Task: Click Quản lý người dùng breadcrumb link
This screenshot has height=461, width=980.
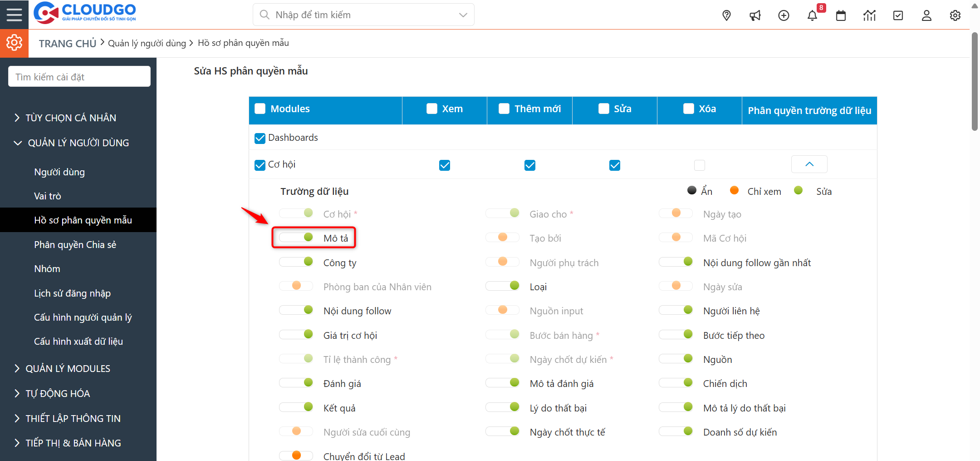Action: (x=147, y=43)
